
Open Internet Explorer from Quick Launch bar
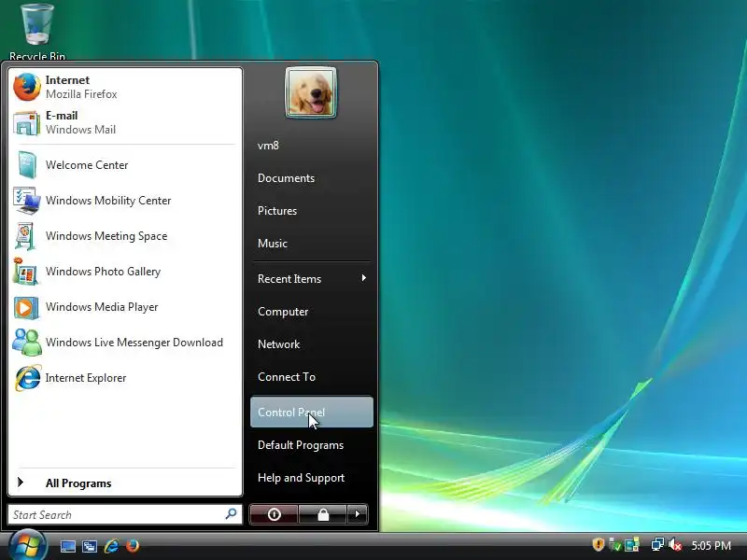(x=111, y=545)
